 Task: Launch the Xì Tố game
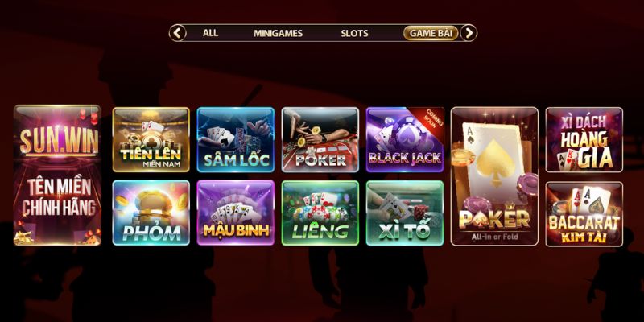click(405, 213)
